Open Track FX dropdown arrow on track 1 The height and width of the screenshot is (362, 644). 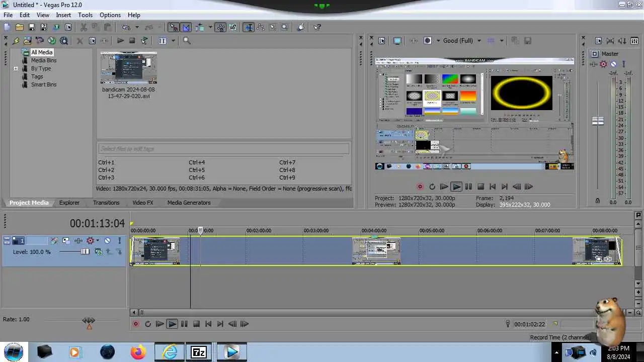click(98, 240)
